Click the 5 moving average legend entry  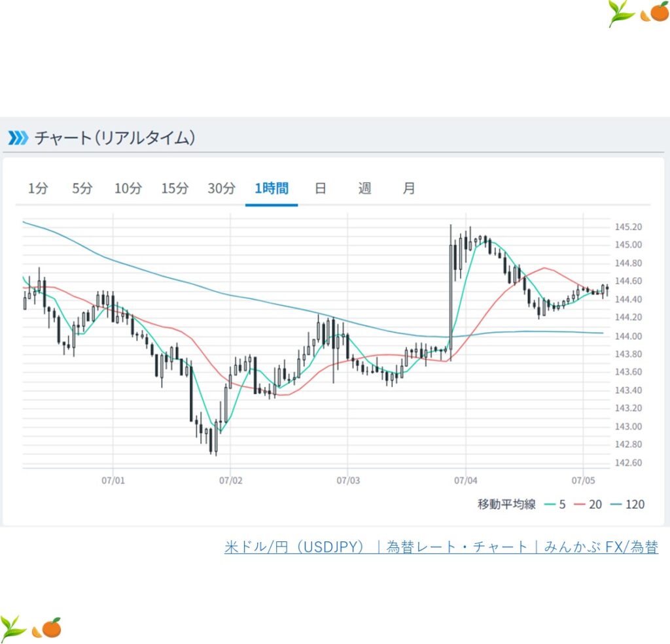[555, 505]
